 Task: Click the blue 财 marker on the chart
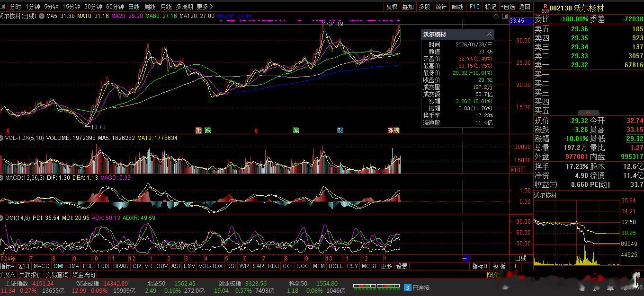(340, 130)
